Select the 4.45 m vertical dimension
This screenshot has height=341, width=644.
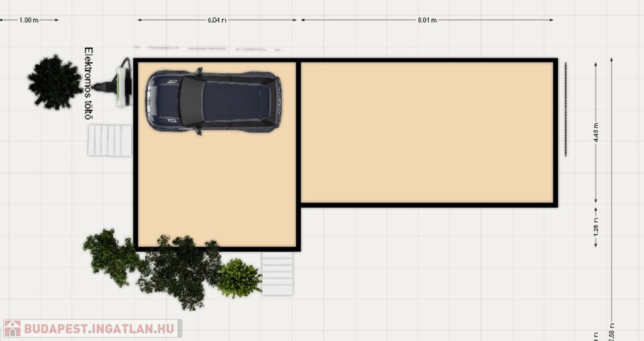(596, 133)
